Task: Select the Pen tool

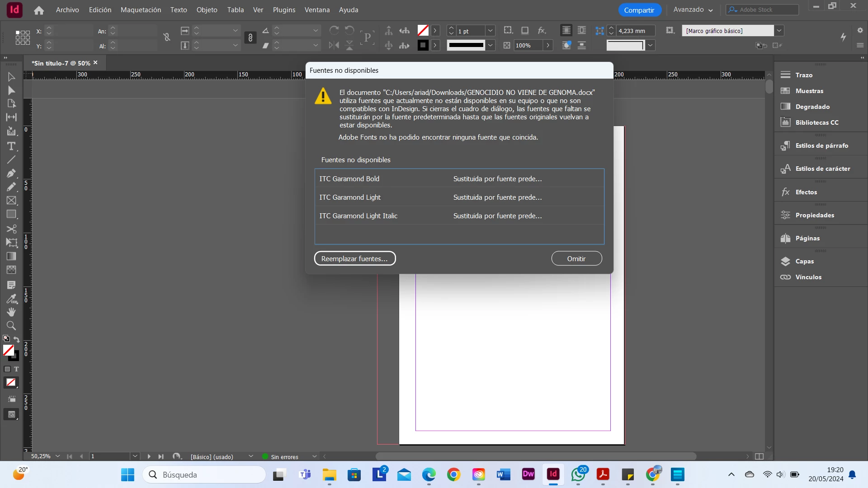Action: [x=11, y=174]
